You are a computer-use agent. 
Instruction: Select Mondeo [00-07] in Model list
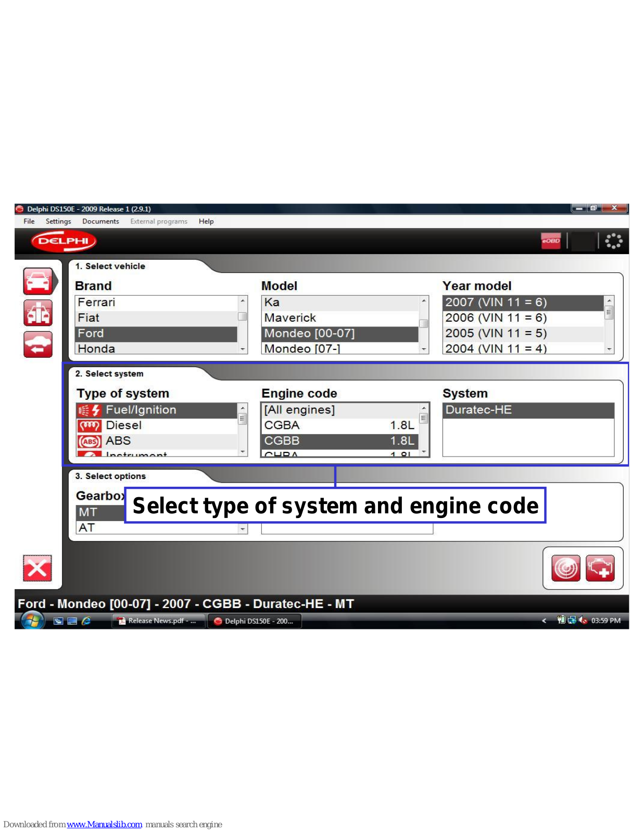(340, 334)
